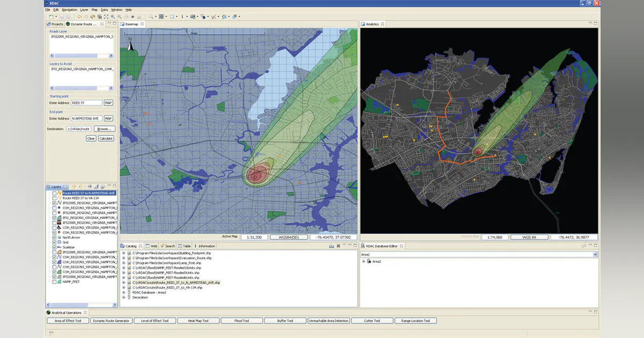Toggle the North Arrow layer checkbox
The height and width of the screenshot is (338, 644).
tap(54, 237)
